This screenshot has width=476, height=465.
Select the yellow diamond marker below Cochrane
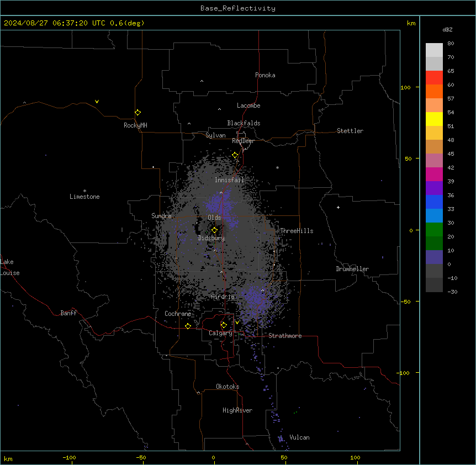point(188,326)
